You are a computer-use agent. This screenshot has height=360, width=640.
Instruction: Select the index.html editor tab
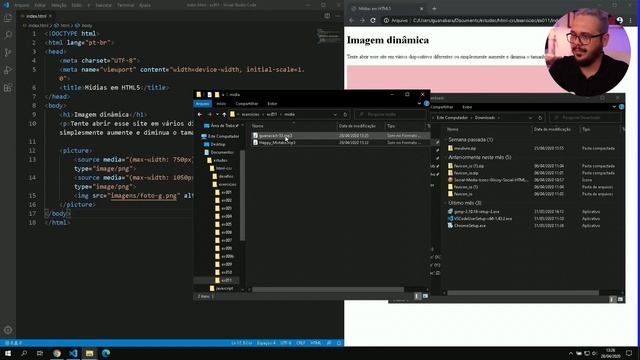tap(36, 16)
